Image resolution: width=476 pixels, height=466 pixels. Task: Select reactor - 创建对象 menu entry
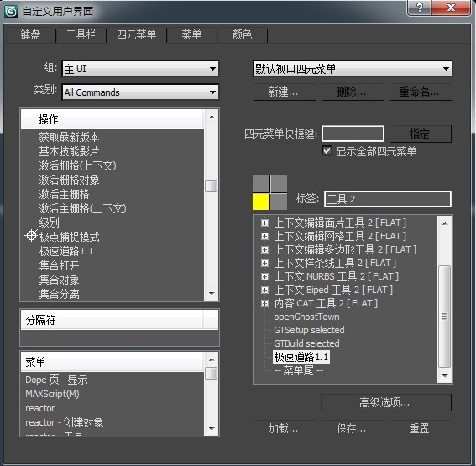point(65,422)
